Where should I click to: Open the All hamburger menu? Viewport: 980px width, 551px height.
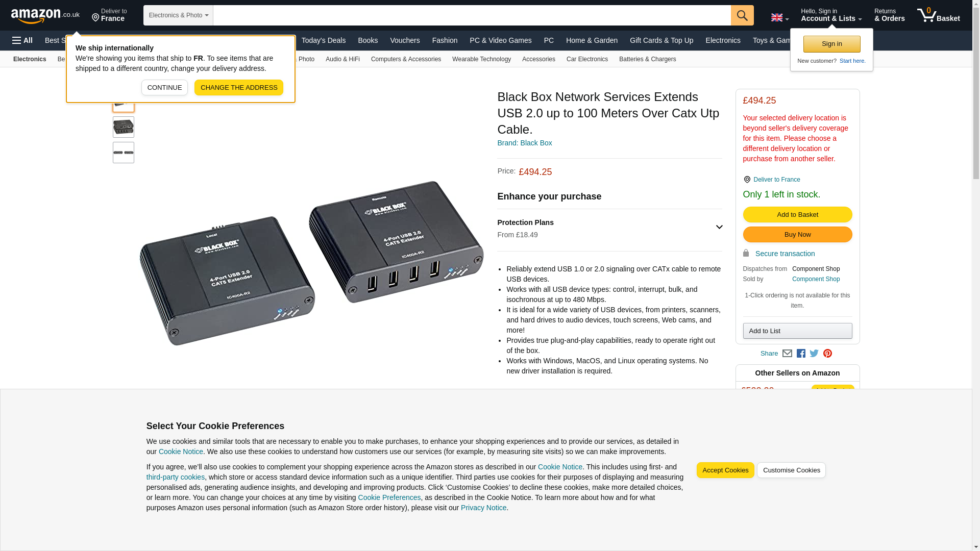click(x=22, y=40)
